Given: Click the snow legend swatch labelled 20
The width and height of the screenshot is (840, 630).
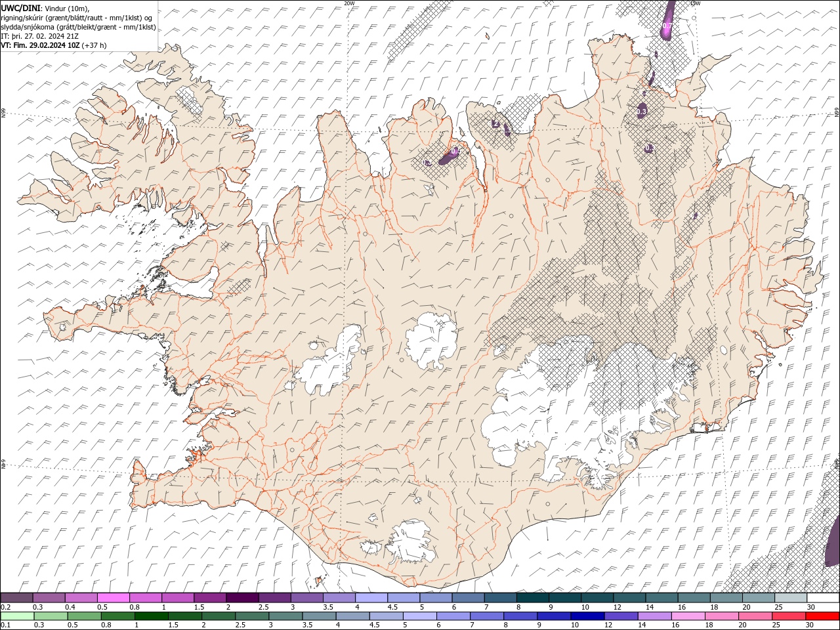Looking at the screenshot, I should (x=758, y=598).
